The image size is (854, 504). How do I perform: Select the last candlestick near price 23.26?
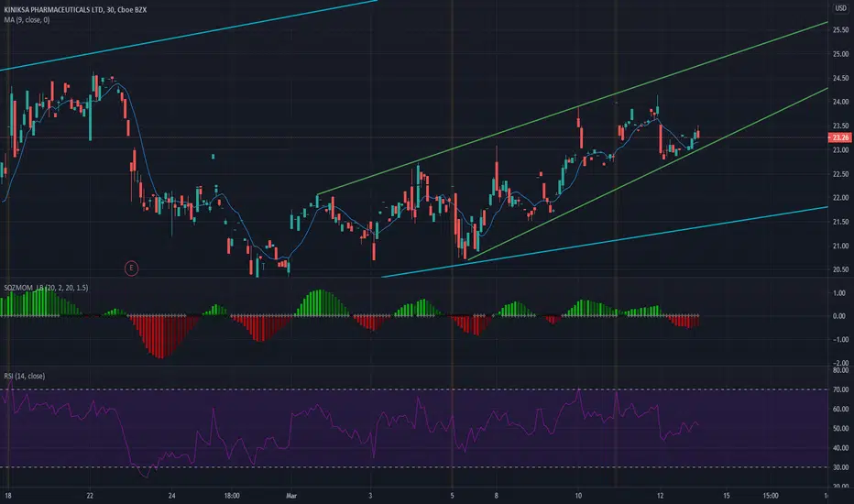point(698,133)
